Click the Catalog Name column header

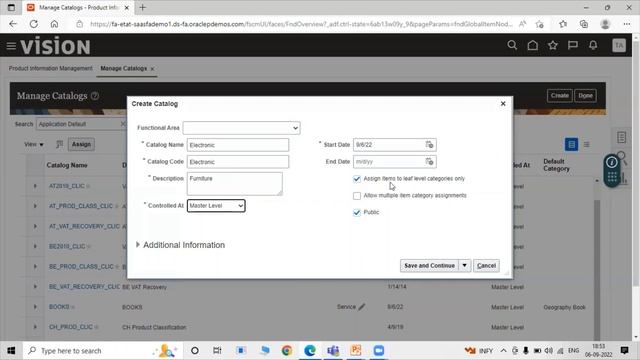coord(67,165)
